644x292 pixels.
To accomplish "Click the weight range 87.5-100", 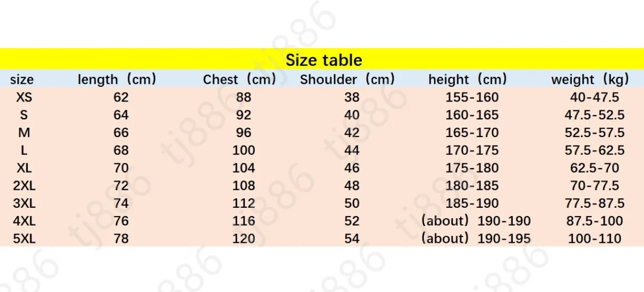I will 595,221.
